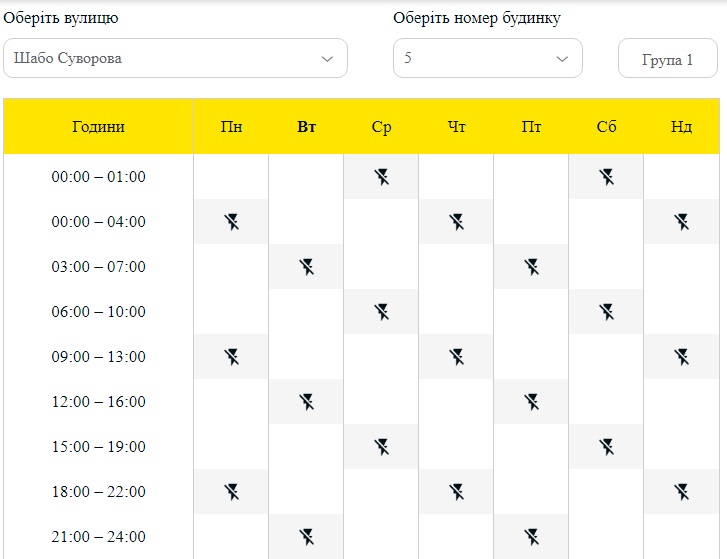This screenshot has width=727, height=559.
Task: Select the Пн column header
Action: (231, 127)
